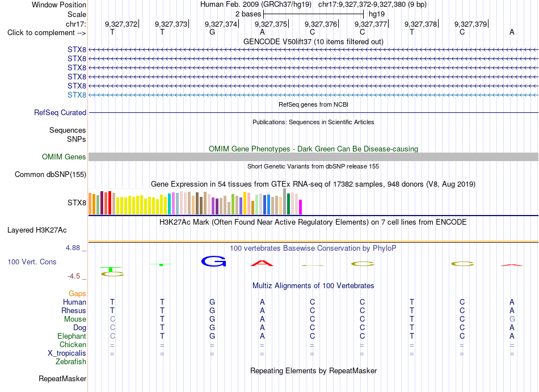Click the RefSeq Curated track label
This screenshot has width=539, height=392.
60,112
